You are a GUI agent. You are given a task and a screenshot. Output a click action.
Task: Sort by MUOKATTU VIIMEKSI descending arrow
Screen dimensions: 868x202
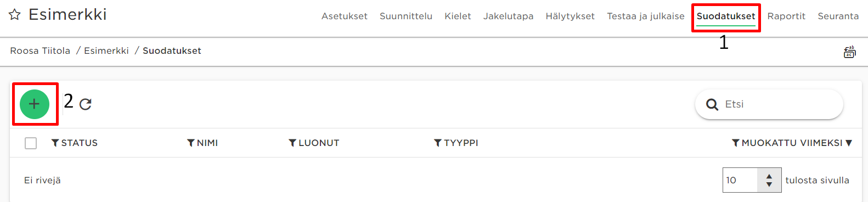849,143
